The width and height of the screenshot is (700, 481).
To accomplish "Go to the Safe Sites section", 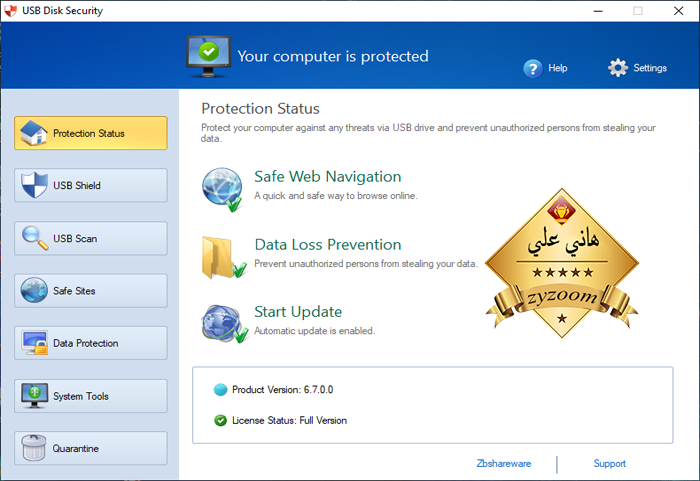I will pyautogui.click(x=91, y=290).
